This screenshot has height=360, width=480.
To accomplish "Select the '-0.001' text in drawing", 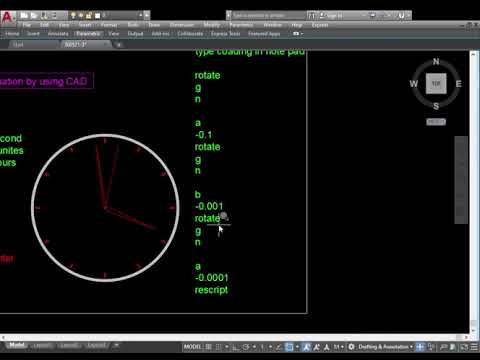I will tap(209, 206).
